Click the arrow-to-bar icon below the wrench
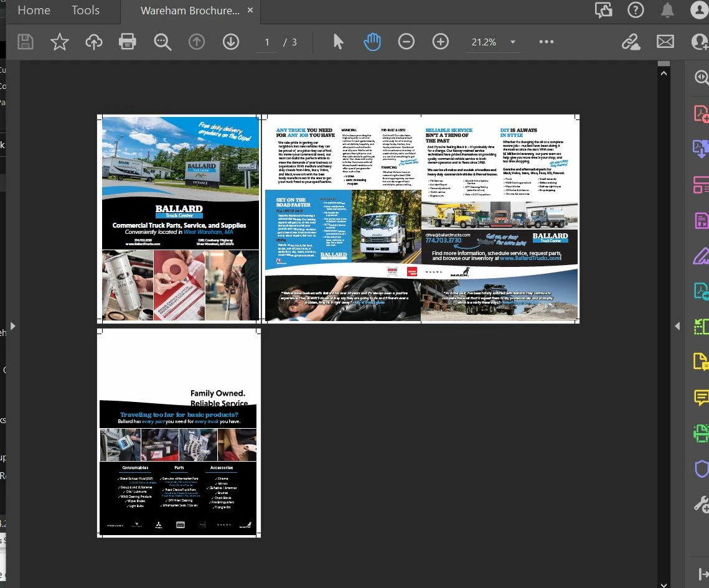The image size is (709, 588). (x=703, y=574)
